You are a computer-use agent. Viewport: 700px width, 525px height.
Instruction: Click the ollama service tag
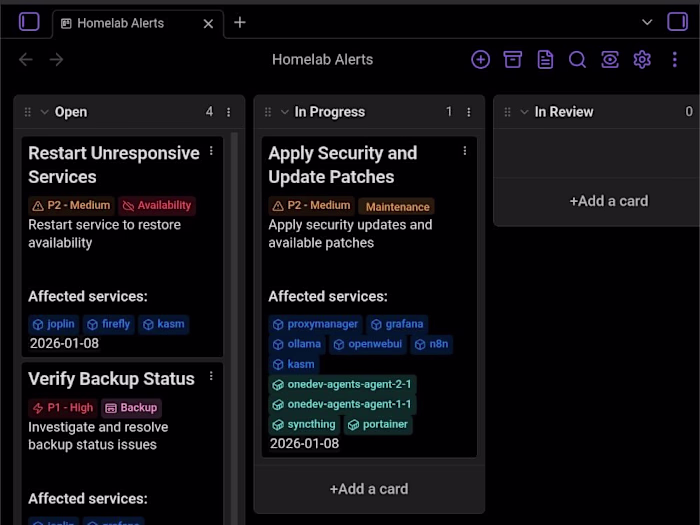tap(297, 344)
